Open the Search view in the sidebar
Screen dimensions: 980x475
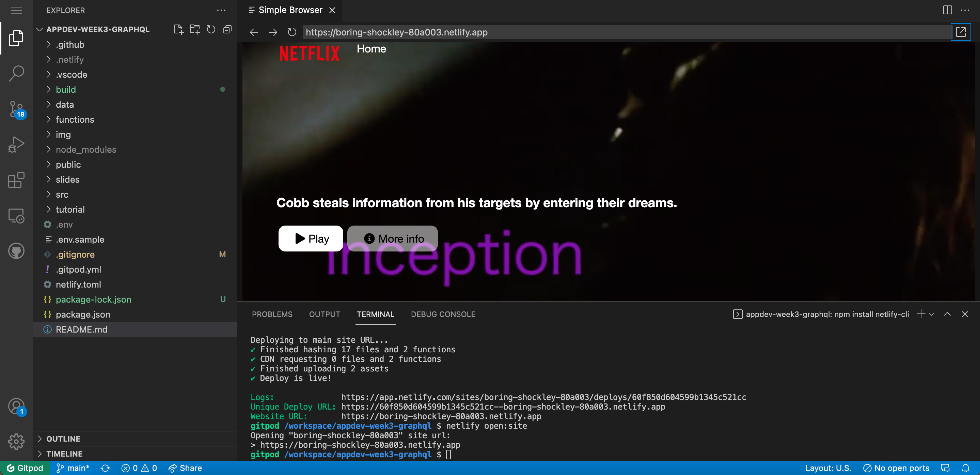(x=16, y=72)
